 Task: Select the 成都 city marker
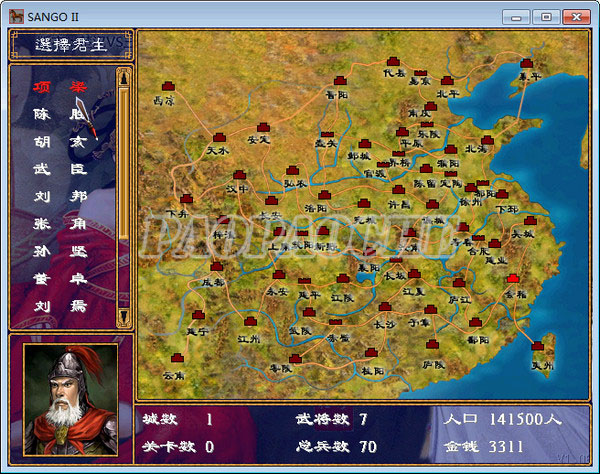point(217,266)
